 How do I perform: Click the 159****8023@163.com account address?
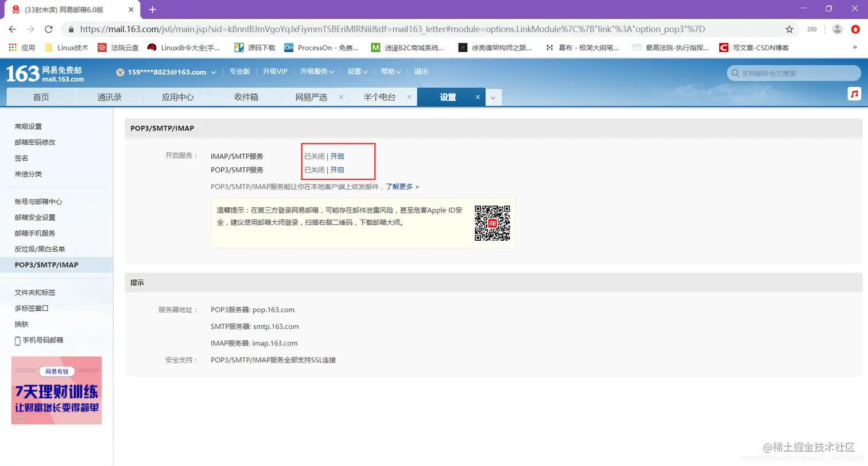click(166, 72)
